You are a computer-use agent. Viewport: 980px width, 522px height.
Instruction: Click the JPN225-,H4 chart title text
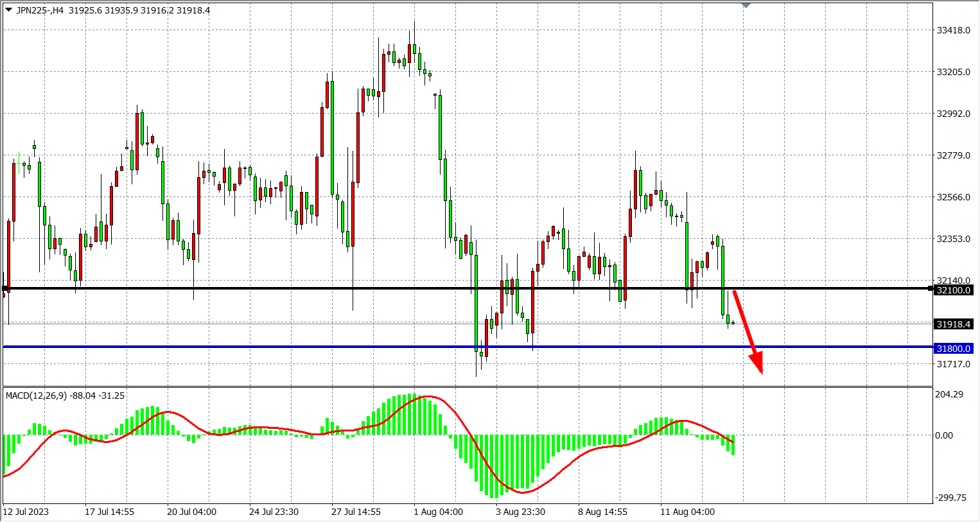[x=40, y=10]
